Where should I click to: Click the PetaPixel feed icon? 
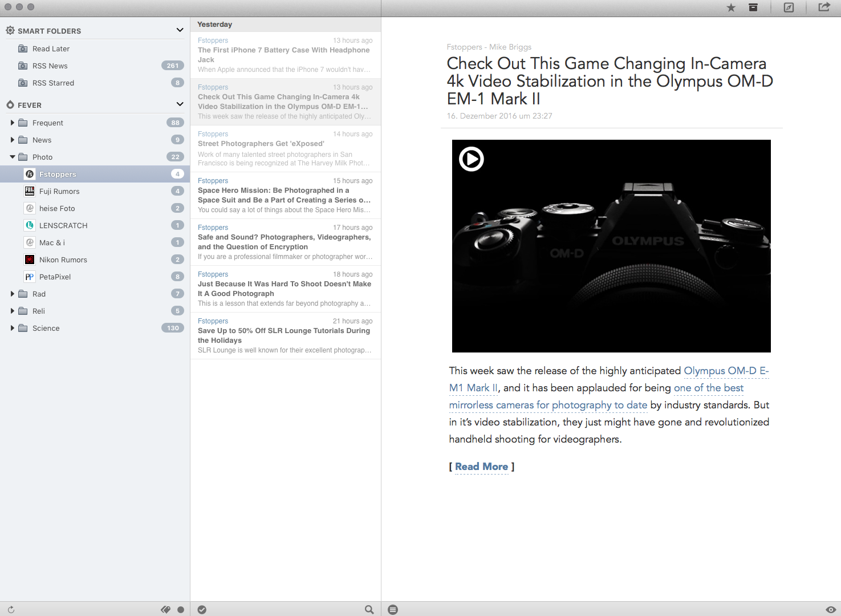pyautogui.click(x=30, y=277)
